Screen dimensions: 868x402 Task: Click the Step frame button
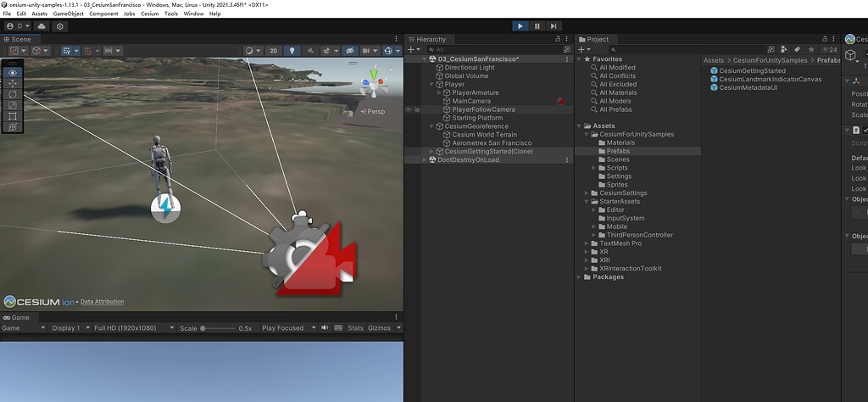pos(554,26)
